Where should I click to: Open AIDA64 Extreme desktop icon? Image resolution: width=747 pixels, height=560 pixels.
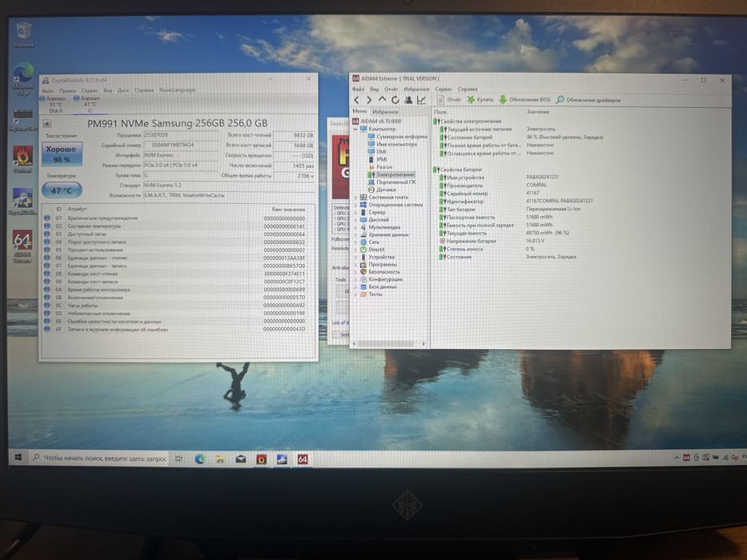point(22,246)
